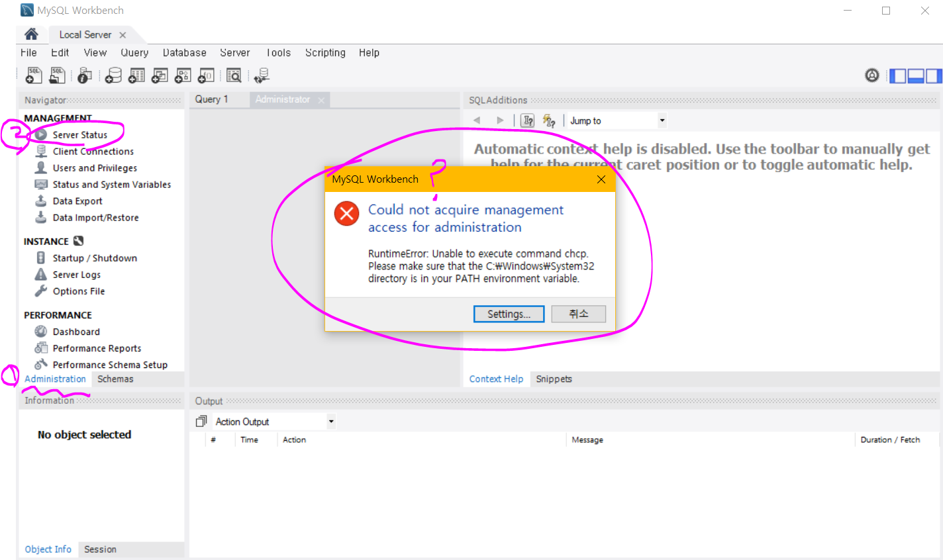The image size is (943, 560).
Task: Open Users and Privileges
Action: pos(95,167)
